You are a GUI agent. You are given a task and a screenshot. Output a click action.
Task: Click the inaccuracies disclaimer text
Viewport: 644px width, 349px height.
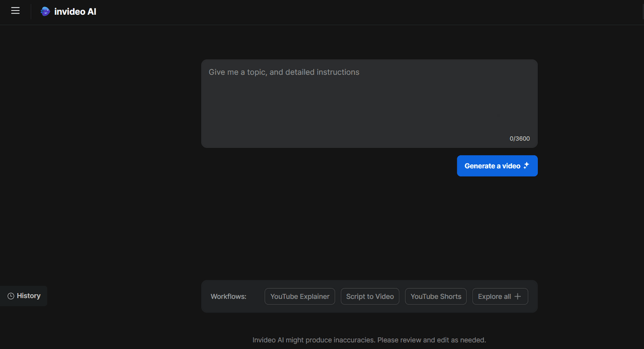[369, 340]
